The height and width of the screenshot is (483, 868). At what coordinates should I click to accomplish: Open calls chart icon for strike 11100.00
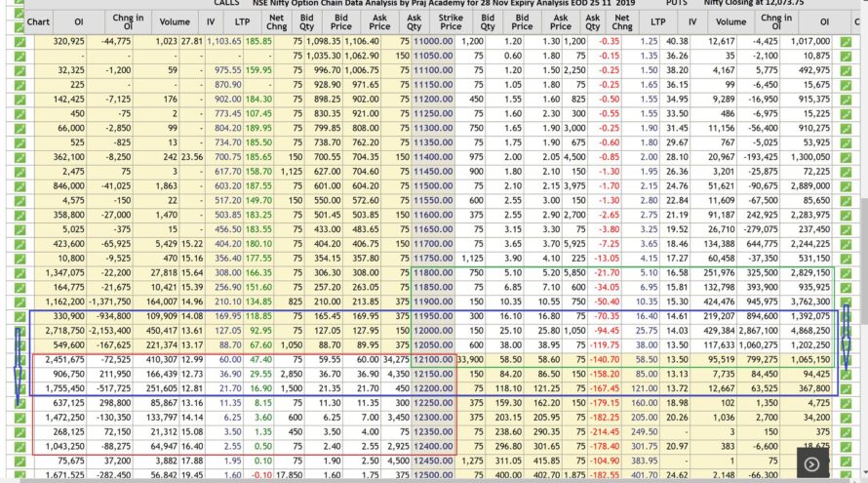pos(20,70)
